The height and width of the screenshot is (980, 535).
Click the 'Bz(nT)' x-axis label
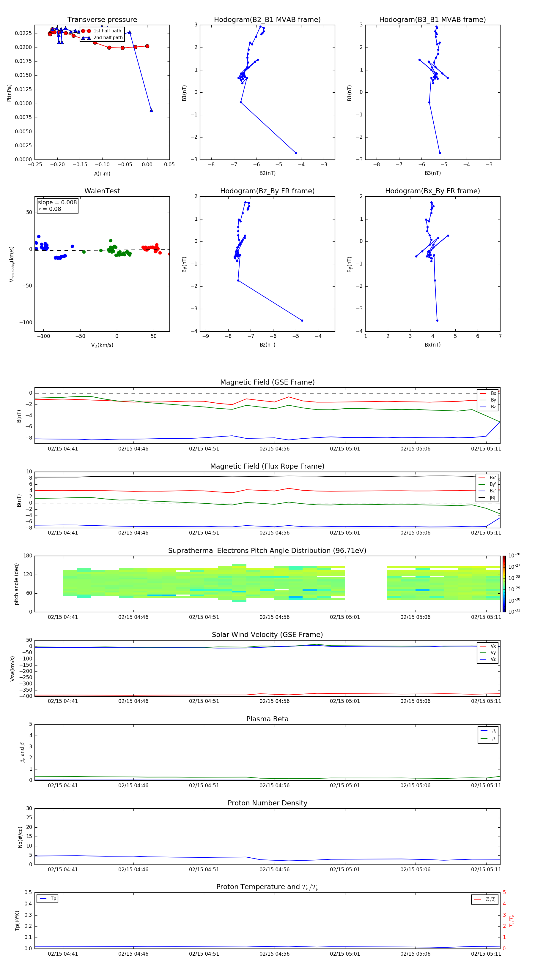click(x=267, y=345)
